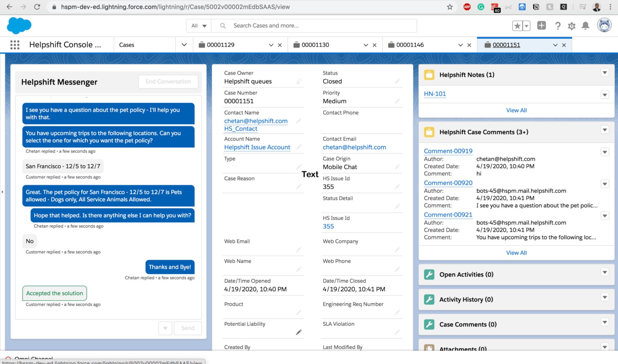Open the Cases navigation item
The width and height of the screenshot is (618, 364).
[x=127, y=45]
